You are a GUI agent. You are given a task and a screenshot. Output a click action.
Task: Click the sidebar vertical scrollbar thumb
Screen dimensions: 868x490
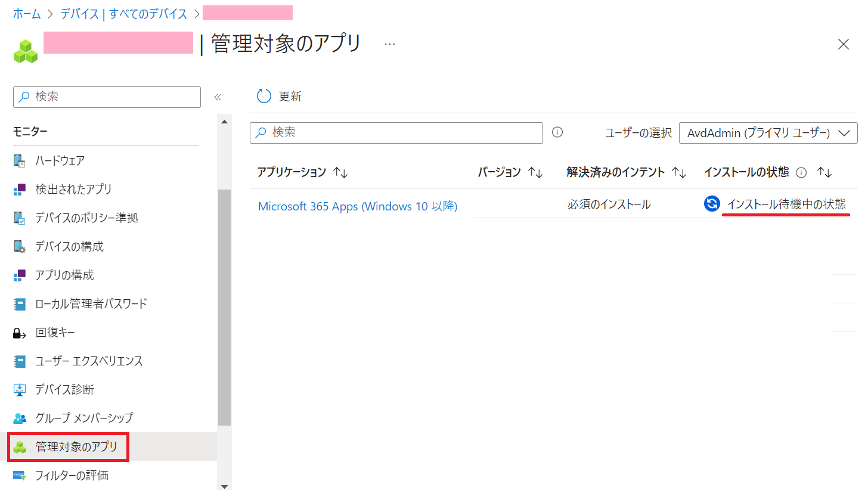point(225,307)
